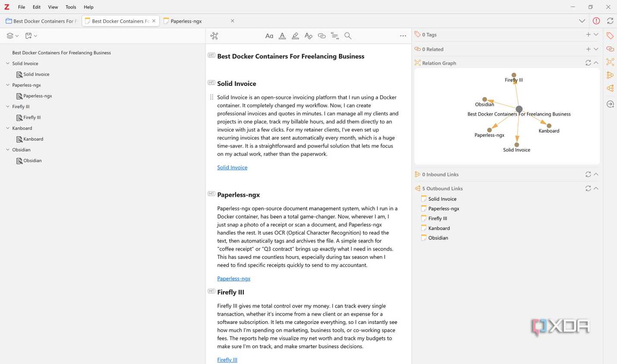Open the graph view icon in editor toolbar
The image size is (617, 364).
(214, 36)
